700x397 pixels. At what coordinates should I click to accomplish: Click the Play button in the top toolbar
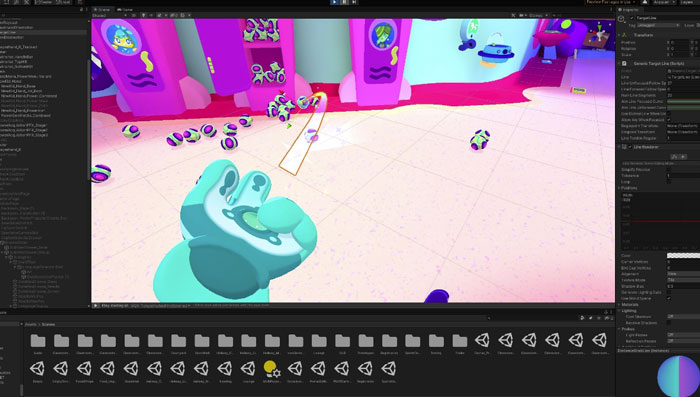[x=335, y=2]
